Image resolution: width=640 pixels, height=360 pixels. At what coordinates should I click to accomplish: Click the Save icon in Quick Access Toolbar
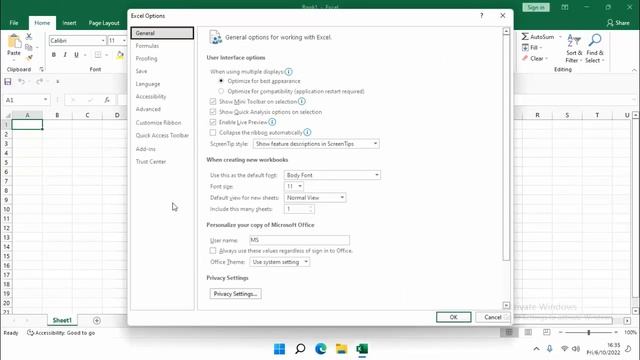(x=8, y=82)
